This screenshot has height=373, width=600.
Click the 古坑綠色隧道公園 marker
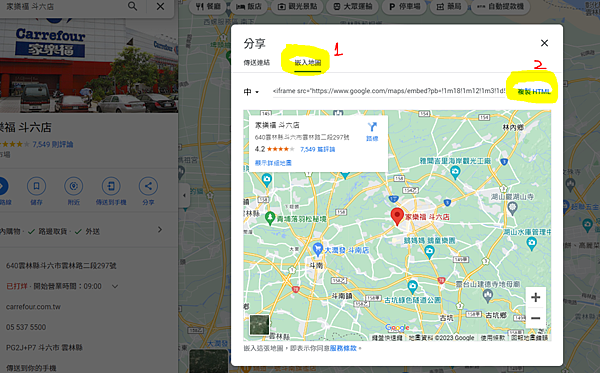click(412, 286)
